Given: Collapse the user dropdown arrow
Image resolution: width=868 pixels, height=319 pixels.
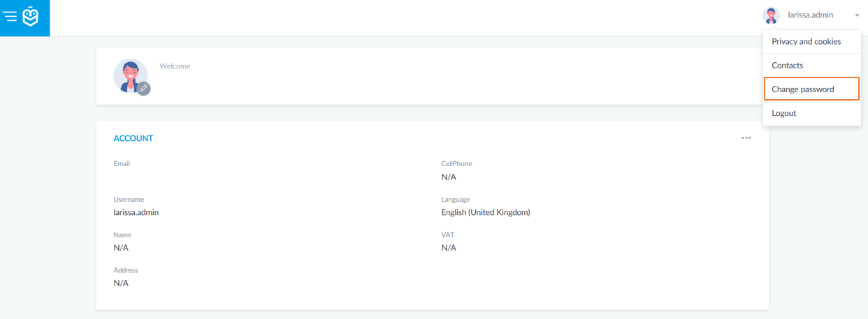Looking at the screenshot, I should (x=857, y=15).
